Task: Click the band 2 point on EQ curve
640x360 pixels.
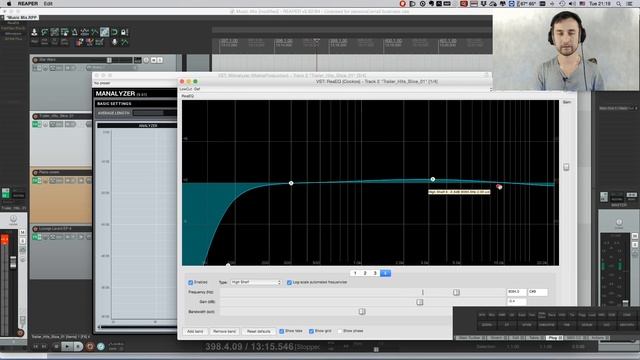Action: click(x=291, y=183)
